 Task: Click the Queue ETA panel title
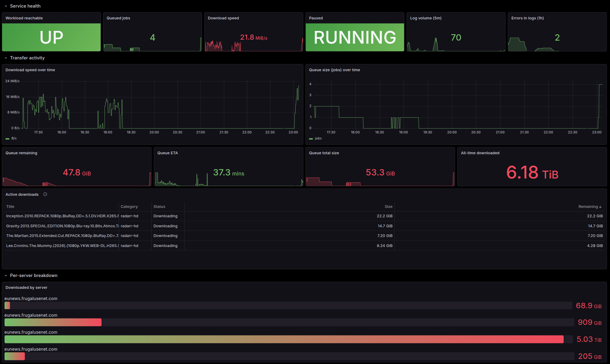168,153
